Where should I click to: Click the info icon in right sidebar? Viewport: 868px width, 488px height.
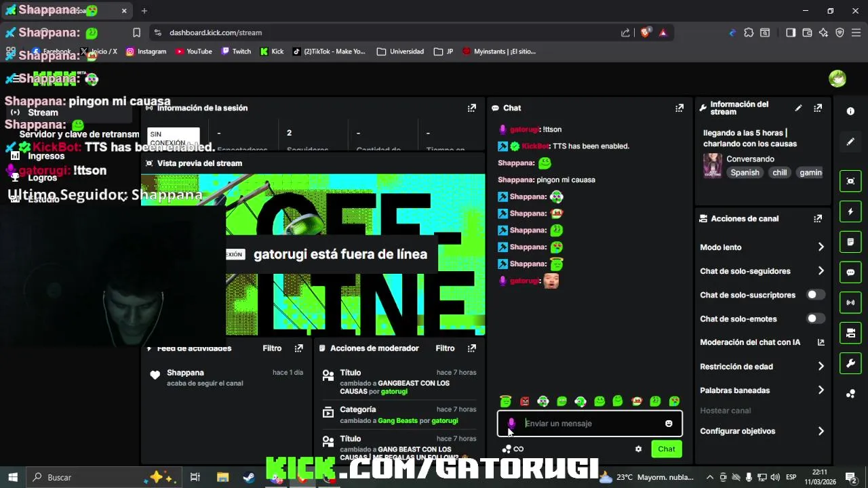click(850, 111)
